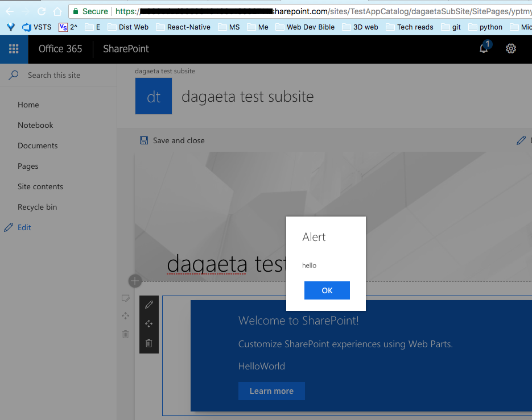Toggle Edit mode in the left navigation
This screenshot has width=532, height=420.
tap(24, 227)
